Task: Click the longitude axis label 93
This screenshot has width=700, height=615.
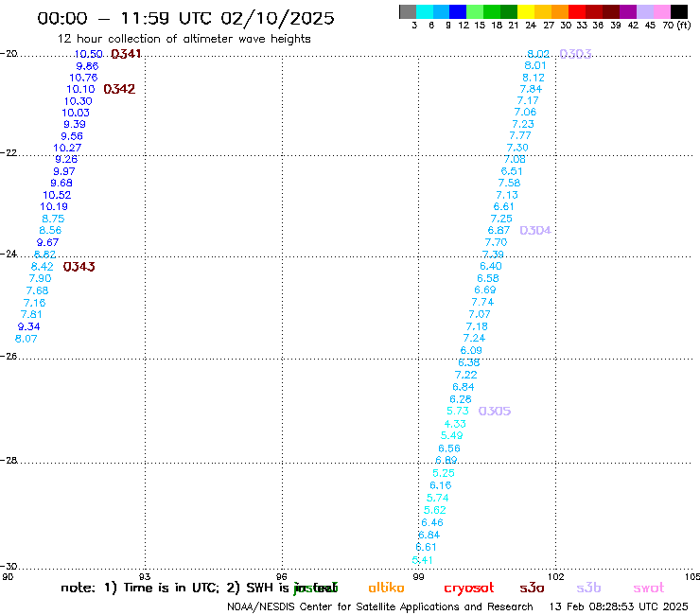Action: [145, 576]
